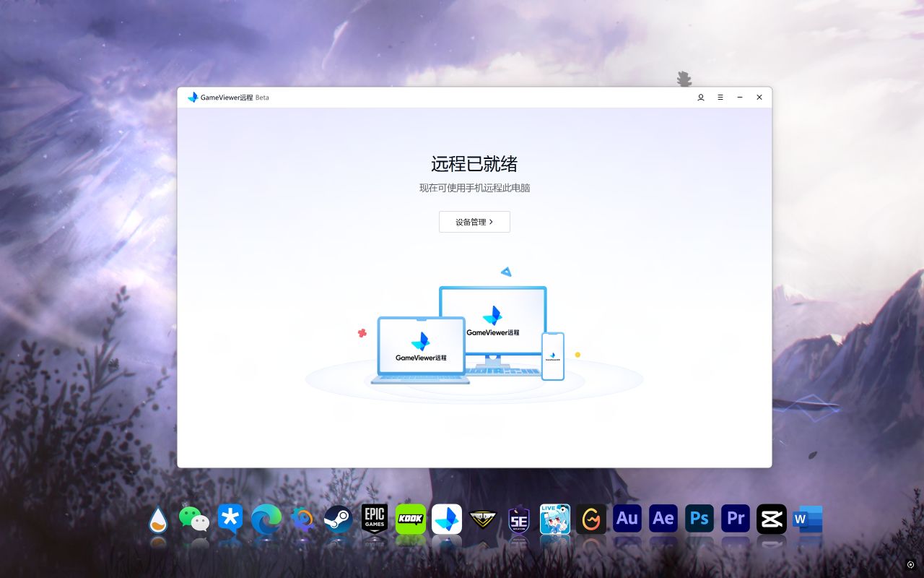Click the small circular icon in desktop corner
Screen dimensions: 924x578
tap(910, 565)
